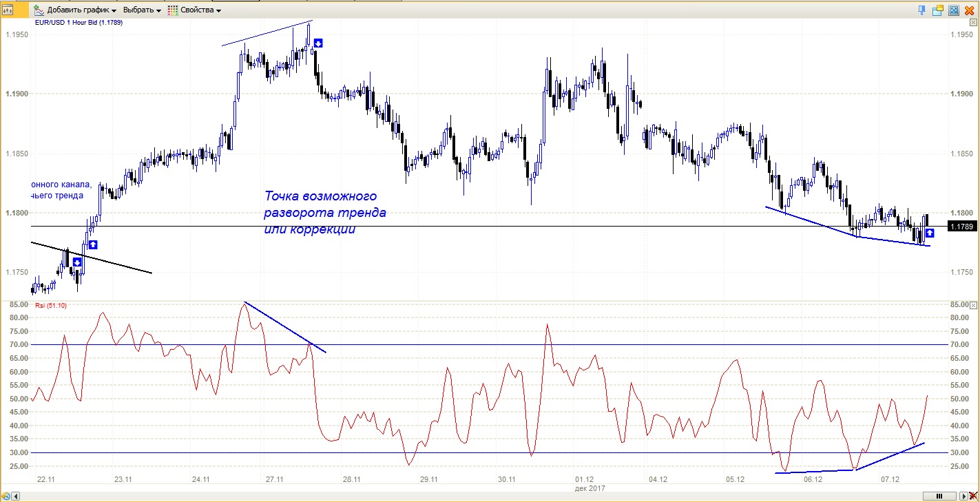Close the RSI panel with small gray X
The height and width of the screenshot is (502, 980).
pyautogui.click(x=974, y=304)
